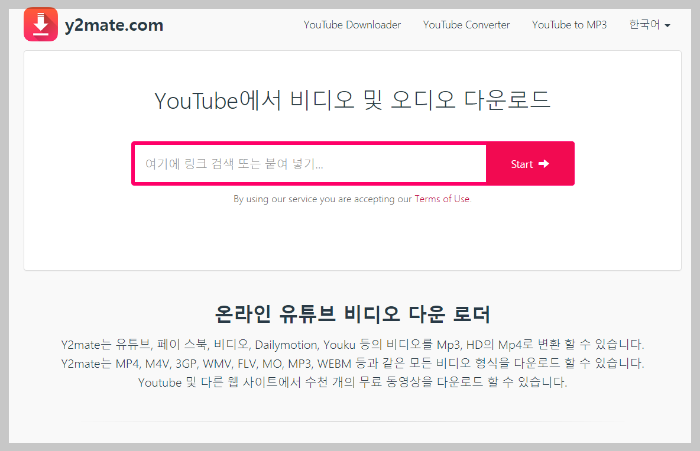Focus the link search input field
The height and width of the screenshot is (451, 700).
[x=310, y=164]
